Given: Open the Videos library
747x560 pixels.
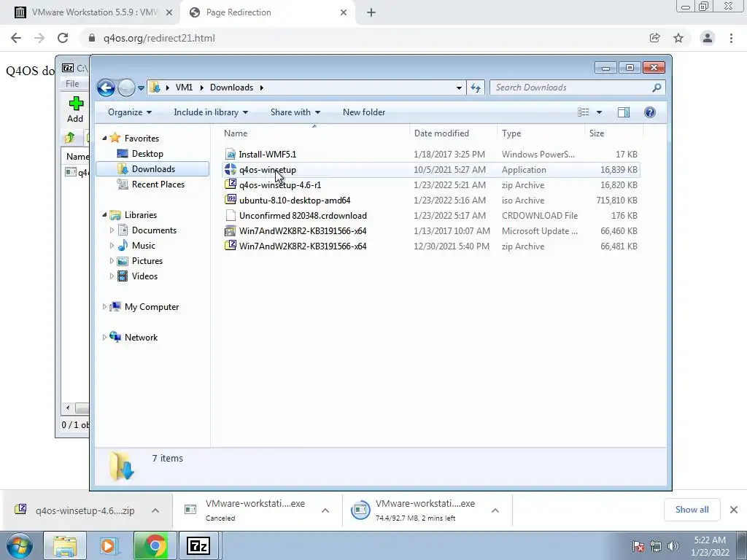Looking at the screenshot, I should point(144,276).
